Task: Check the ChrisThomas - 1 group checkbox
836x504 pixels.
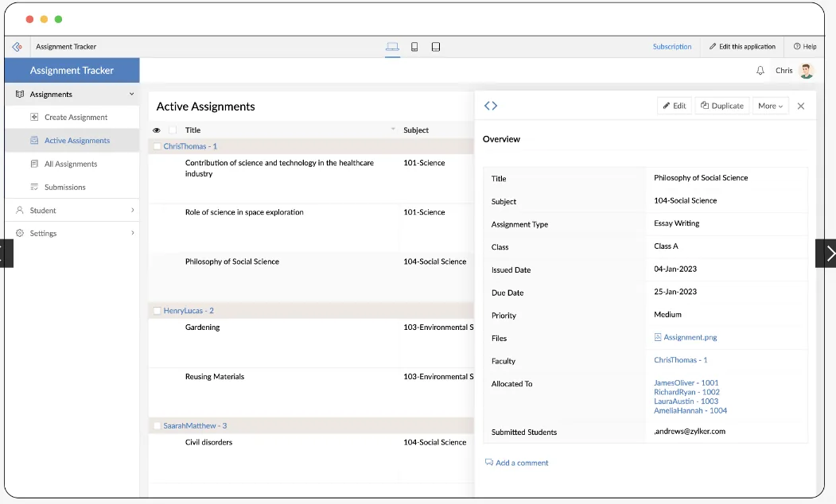Action: click(157, 146)
